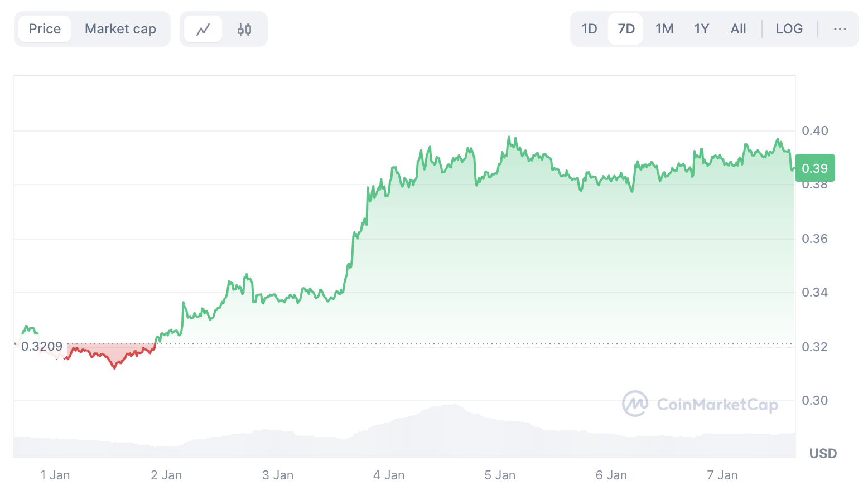This screenshot has height=495, width=868.
Task: Open the three-dot more options menu
Action: [840, 29]
